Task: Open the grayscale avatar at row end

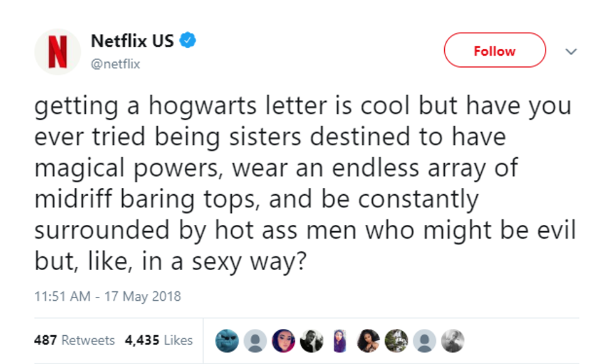Action: pos(454,340)
